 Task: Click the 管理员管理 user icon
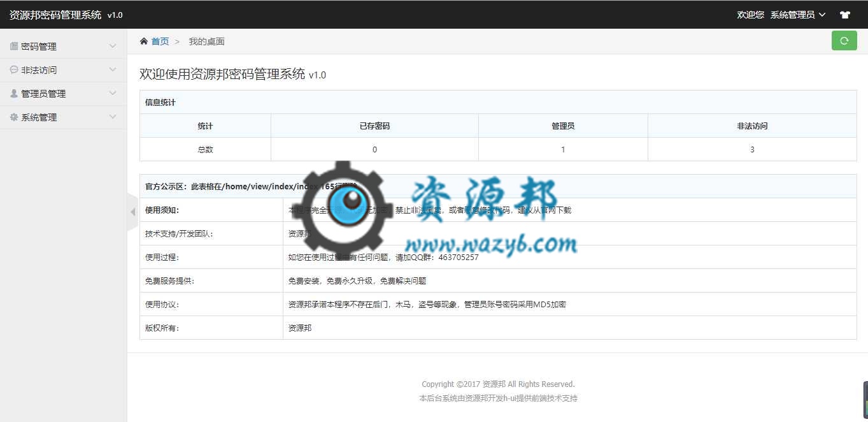[14, 94]
